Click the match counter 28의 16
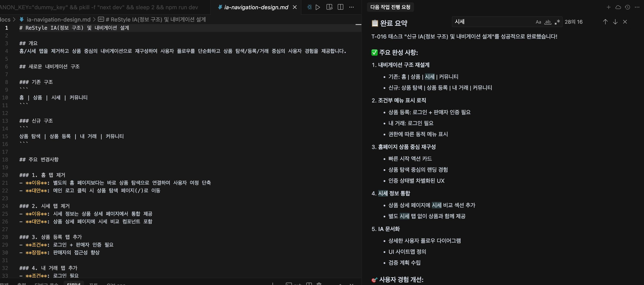Screen dimensions: 644x285 574,22
